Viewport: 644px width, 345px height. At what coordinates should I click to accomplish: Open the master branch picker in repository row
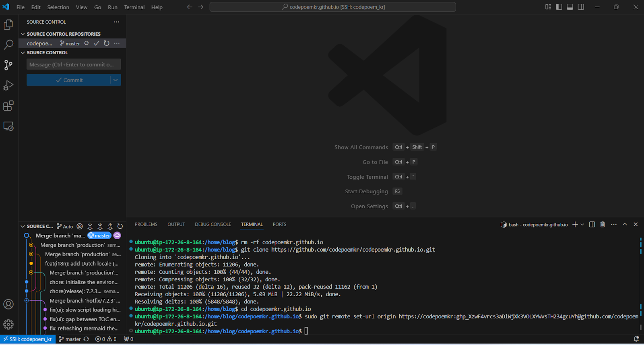70,43
